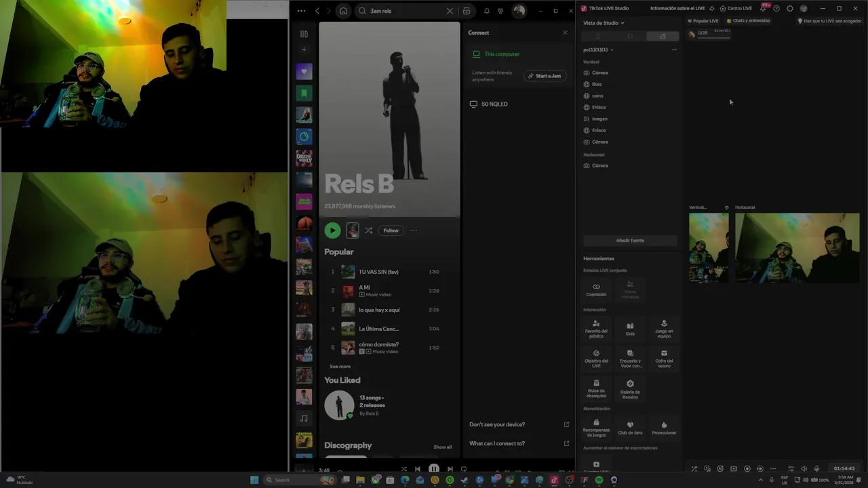
Task: Expand the pc(1)(1)(1) scene dropdown
Action: (598, 49)
